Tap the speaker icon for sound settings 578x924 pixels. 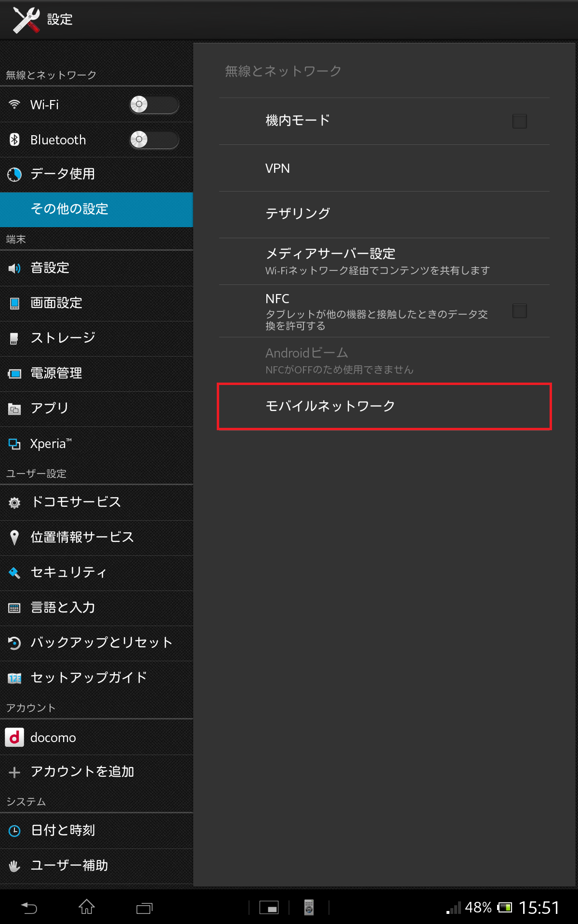coord(14,268)
